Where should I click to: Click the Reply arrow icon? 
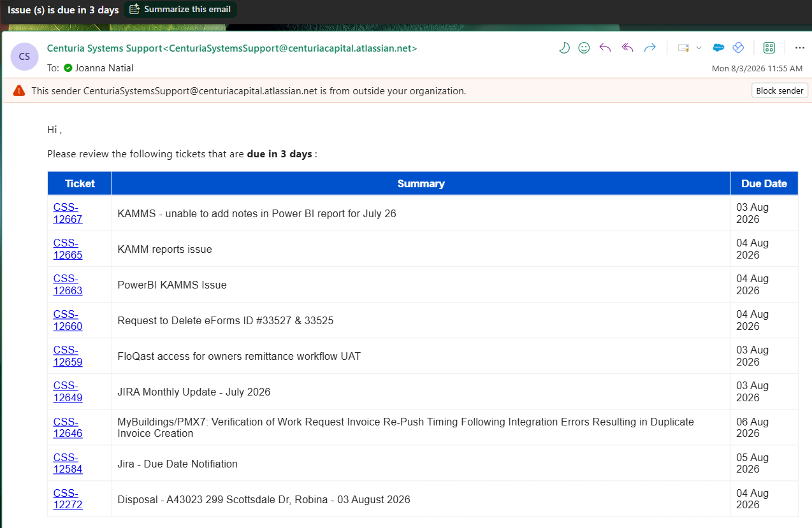tap(605, 48)
